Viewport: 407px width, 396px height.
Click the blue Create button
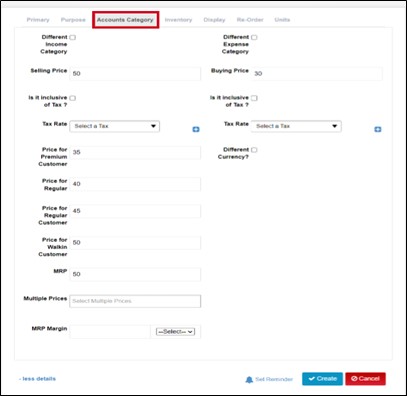click(x=322, y=379)
